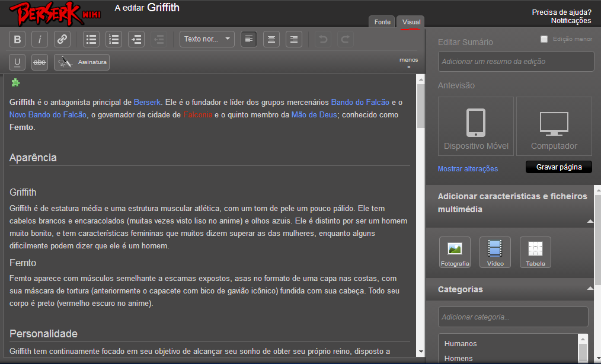This screenshot has height=364, width=601.
Task: Click Mostrar alterações link
Action: point(468,169)
